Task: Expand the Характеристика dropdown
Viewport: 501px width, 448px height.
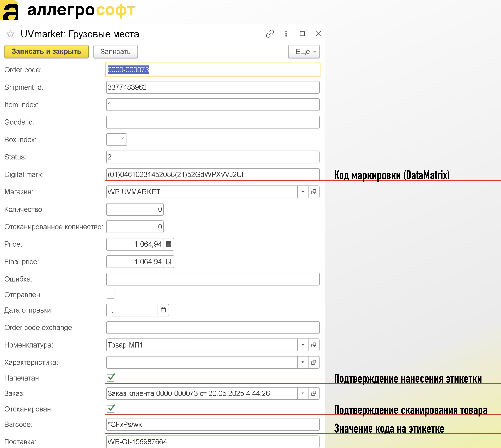Action: pyautogui.click(x=303, y=363)
